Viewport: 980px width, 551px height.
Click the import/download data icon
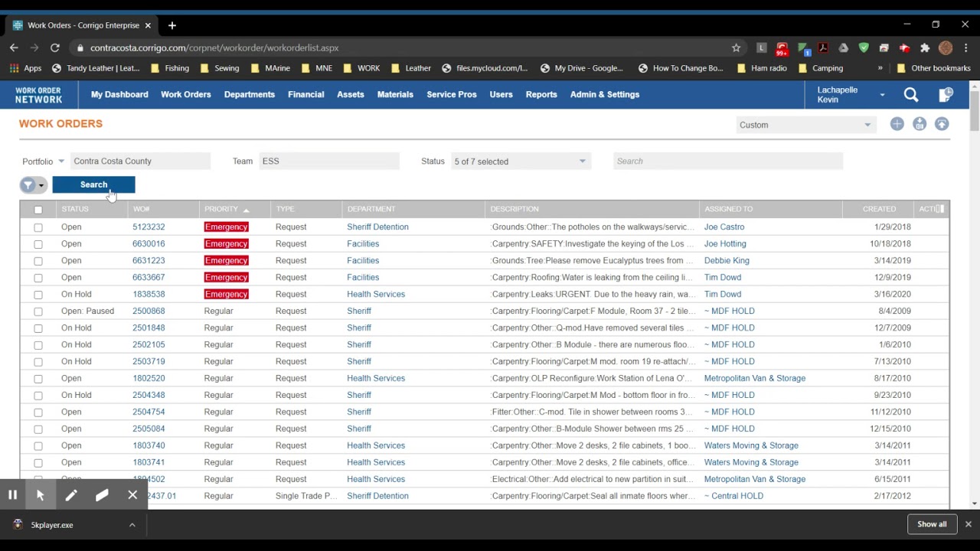(x=920, y=124)
